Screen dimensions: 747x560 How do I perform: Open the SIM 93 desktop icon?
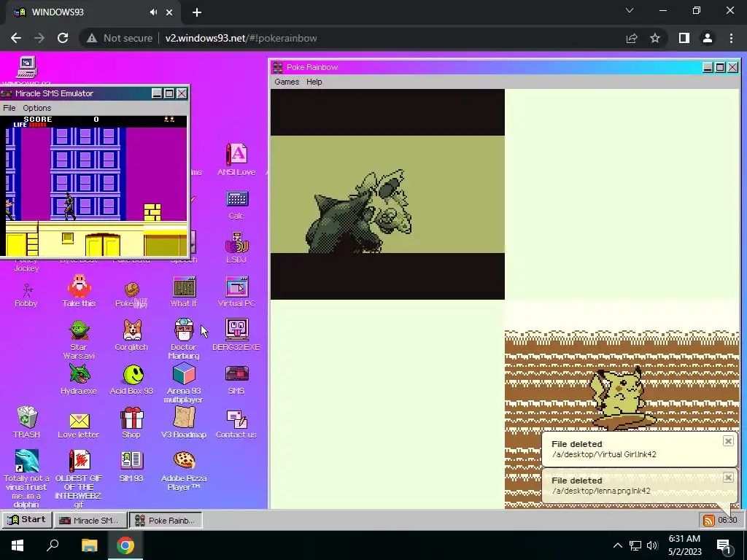pos(131,467)
